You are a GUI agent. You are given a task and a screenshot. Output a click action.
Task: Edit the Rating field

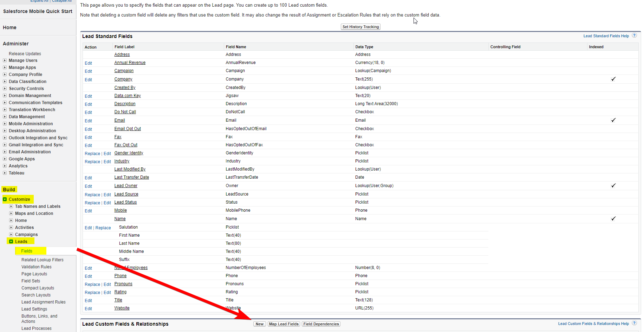pos(107,293)
